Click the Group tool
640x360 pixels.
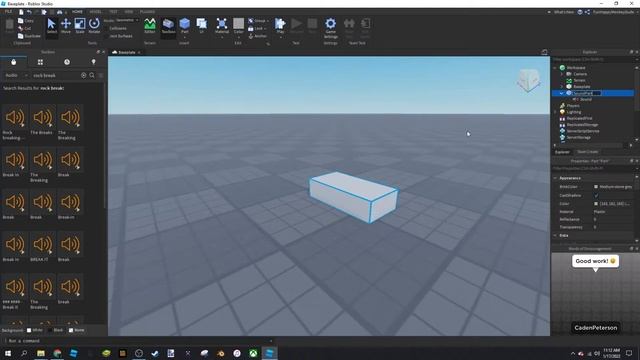pos(258,21)
